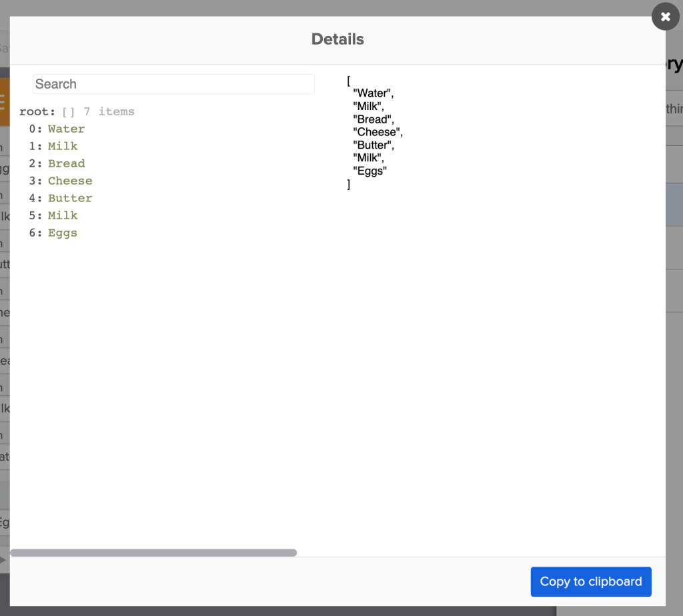The width and height of the screenshot is (683, 616).
Task: Pick the Butter value at index 4
Action: coord(70,199)
